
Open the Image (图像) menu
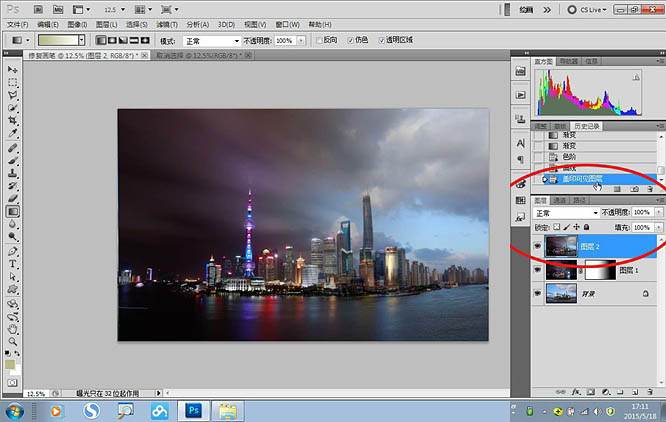(77, 25)
